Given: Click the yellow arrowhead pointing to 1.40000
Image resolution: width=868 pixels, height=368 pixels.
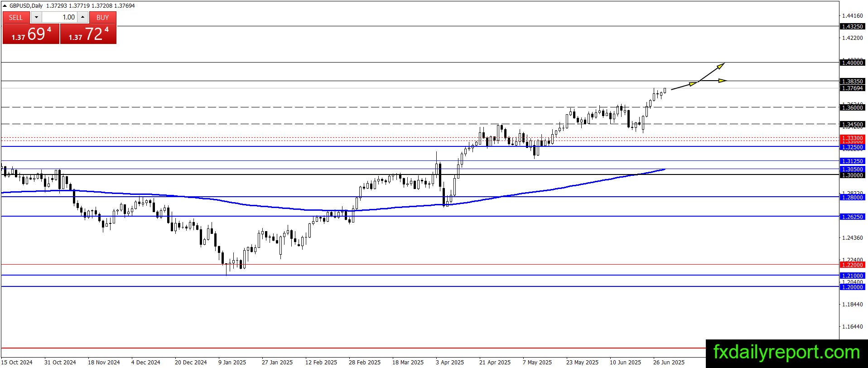Looking at the screenshot, I should (721, 66).
